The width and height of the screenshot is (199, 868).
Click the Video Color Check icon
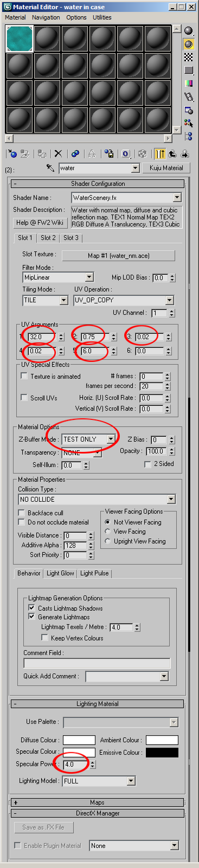click(188, 84)
